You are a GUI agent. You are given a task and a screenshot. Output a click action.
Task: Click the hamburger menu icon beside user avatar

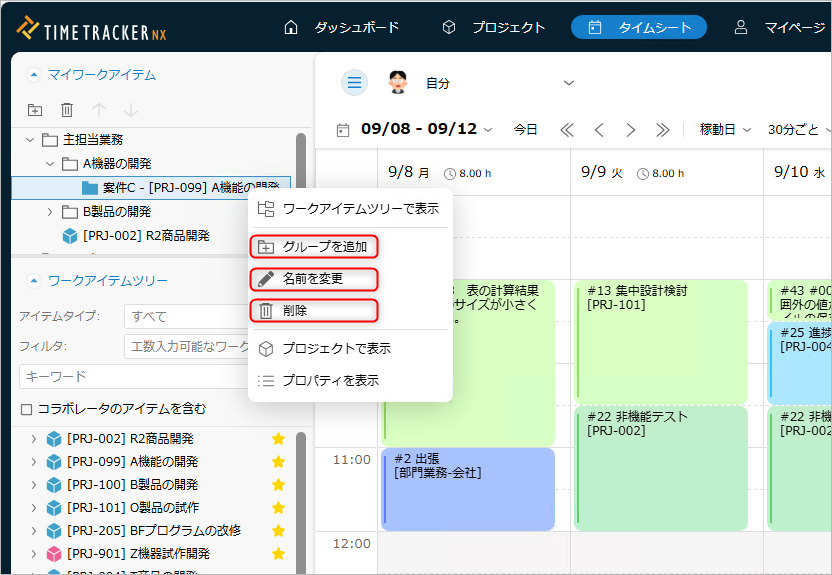(354, 83)
